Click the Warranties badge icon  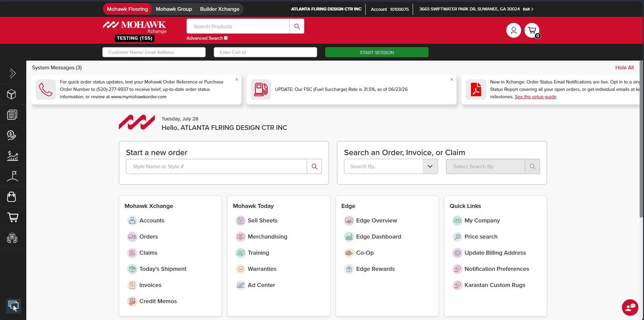coord(241,269)
